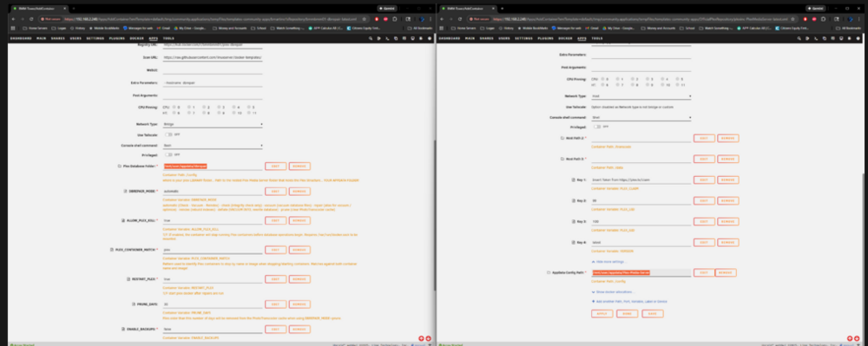
Task: Click EDIT for PRUNE_DAYS variable
Action: click(276, 304)
